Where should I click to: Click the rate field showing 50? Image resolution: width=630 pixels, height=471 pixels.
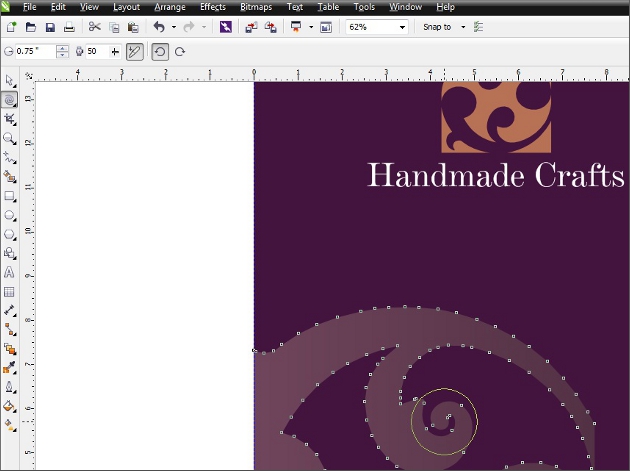click(97, 51)
